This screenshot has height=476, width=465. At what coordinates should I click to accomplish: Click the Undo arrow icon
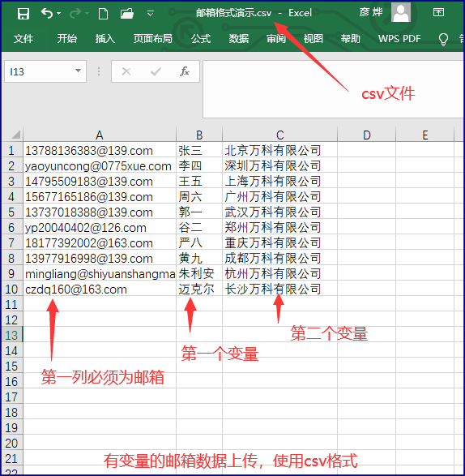pos(47,13)
